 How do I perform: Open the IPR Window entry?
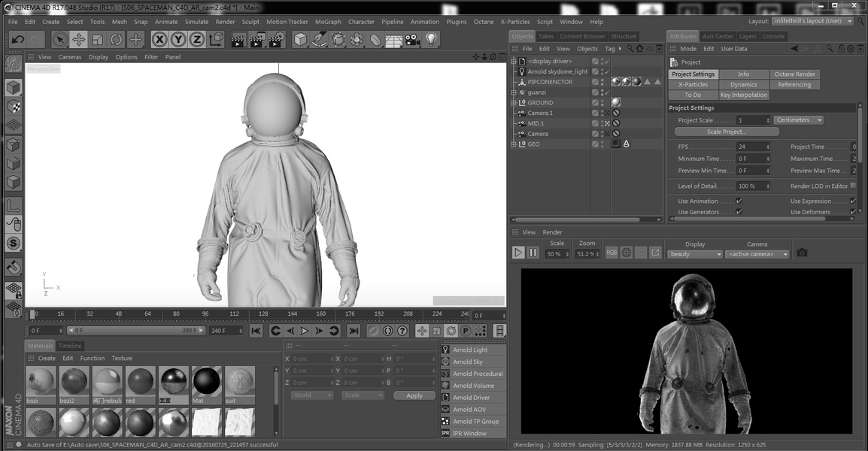[473, 433]
